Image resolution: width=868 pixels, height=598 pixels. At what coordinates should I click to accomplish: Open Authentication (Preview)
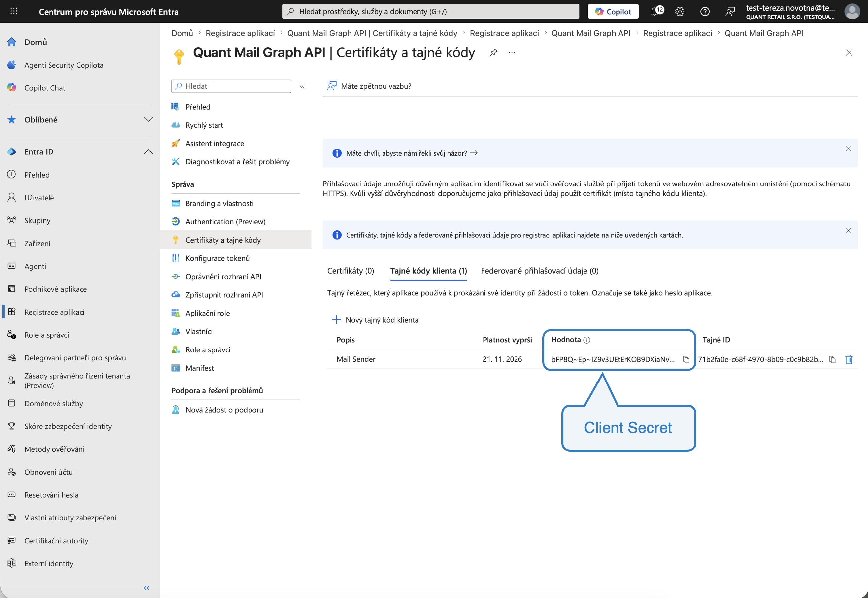tap(225, 221)
